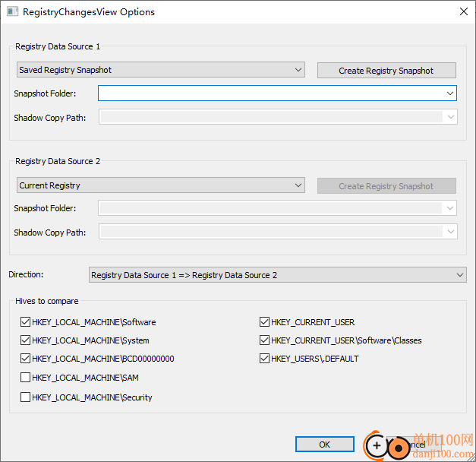Click Create Registry Snapshot for Data Source 1

386,71
